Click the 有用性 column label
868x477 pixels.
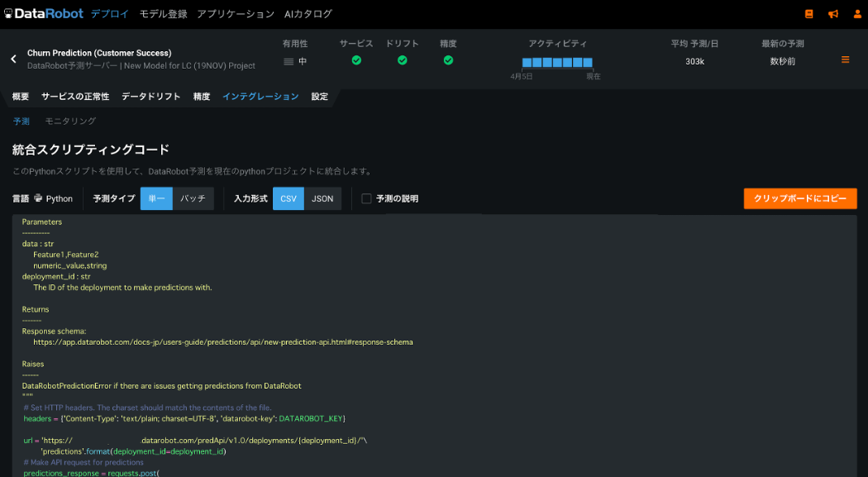click(x=295, y=44)
